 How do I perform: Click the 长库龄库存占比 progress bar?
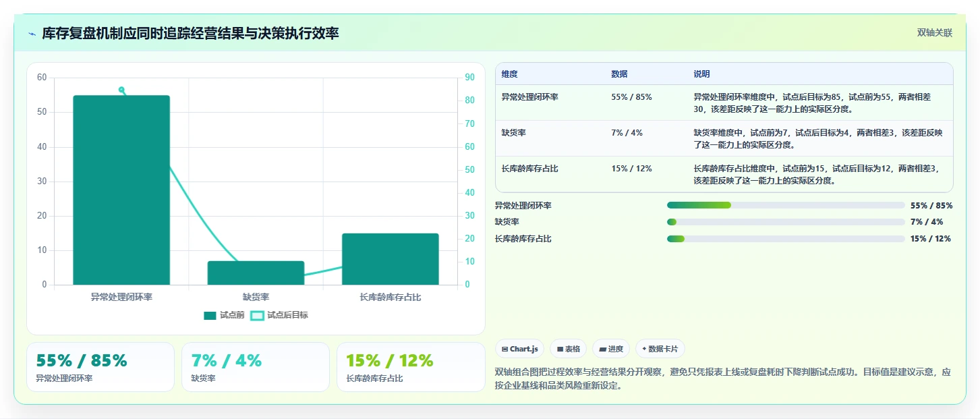pyautogui.click(x=786, y=239)
